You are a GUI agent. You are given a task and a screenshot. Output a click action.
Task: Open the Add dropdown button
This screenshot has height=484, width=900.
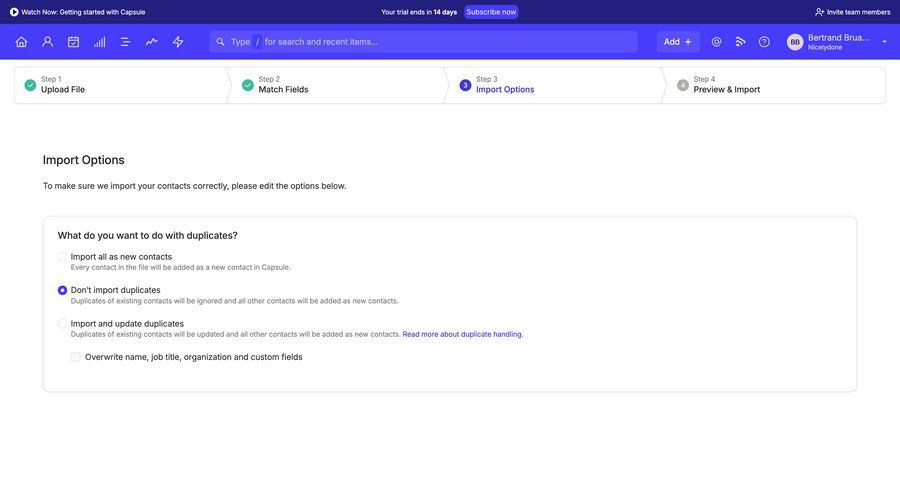coord(677,42)
